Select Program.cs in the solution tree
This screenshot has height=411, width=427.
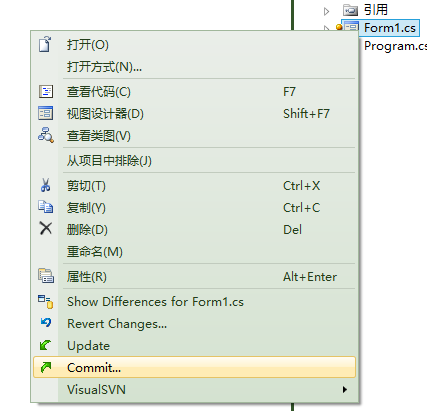coord(395,46)
